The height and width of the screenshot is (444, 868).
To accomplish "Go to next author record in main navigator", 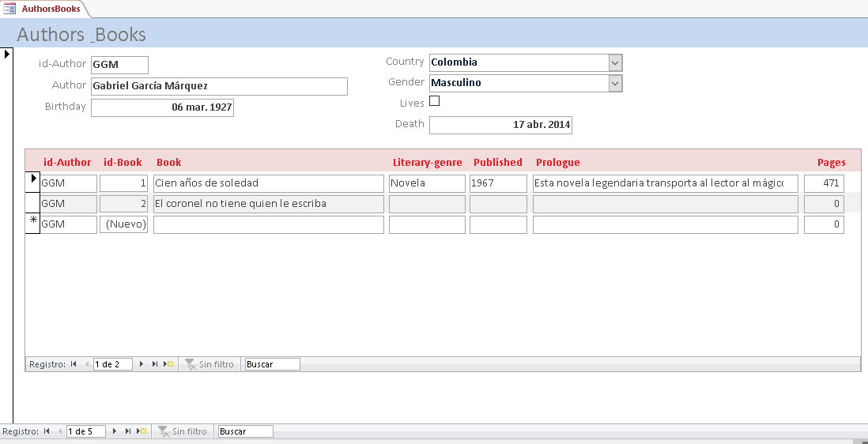I will pyautogui.click(x=115, y=431).
